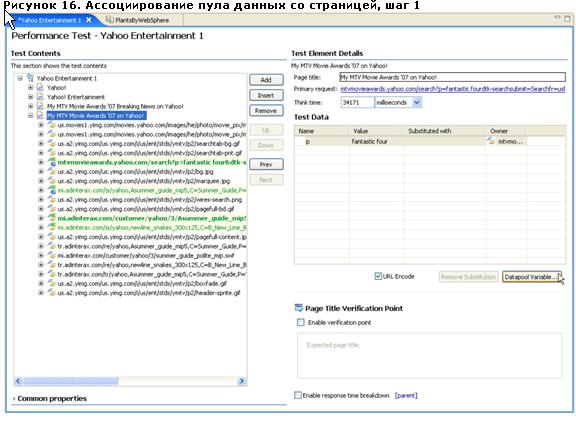Click request icon of searchtab-pnt.gif row

pos(52,153)
